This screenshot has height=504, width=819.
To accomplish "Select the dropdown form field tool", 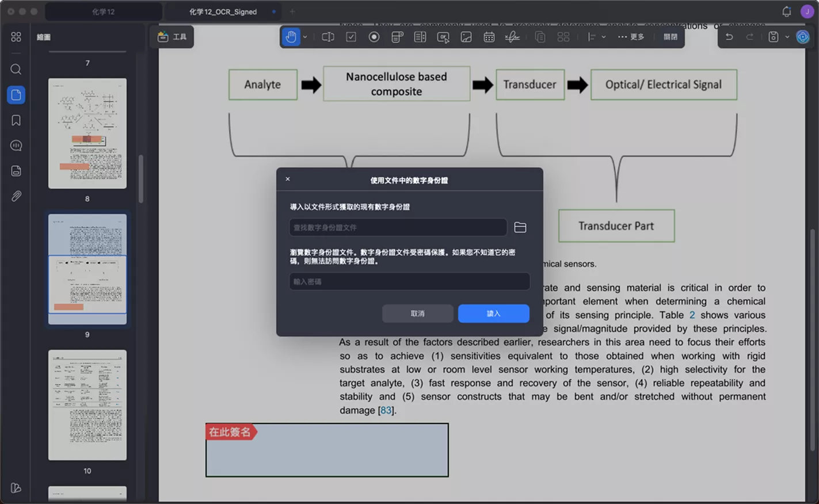I will [x=397, y=37].
